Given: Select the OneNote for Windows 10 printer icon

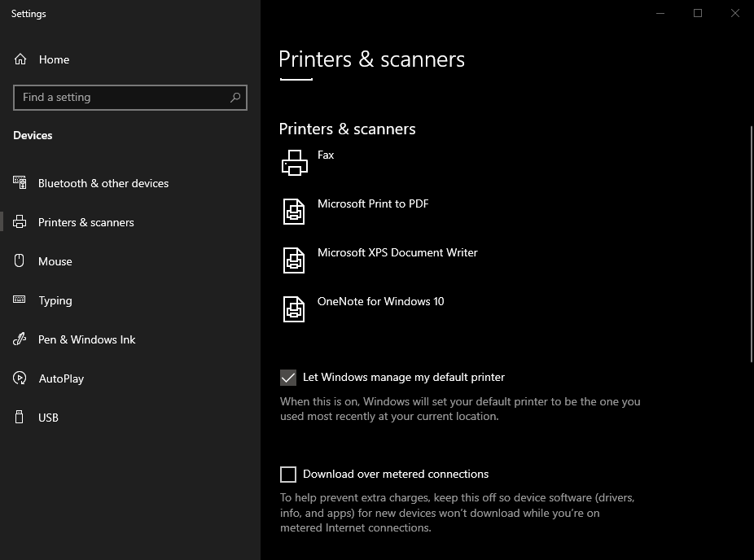Looking at the screenshot, I should click(x=294, y=309).
